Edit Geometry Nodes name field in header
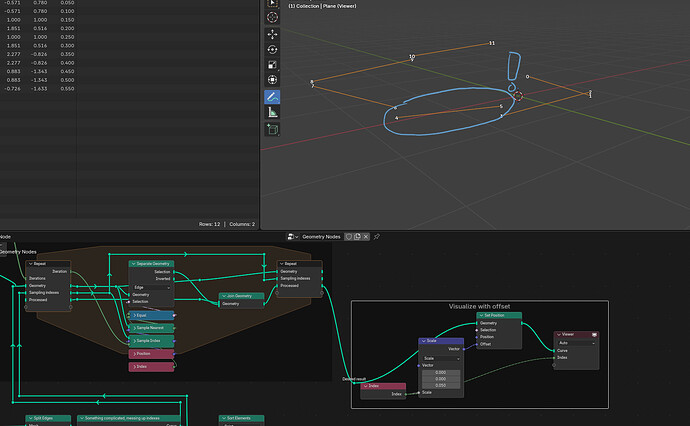Image resolution: width=690 pixels, height=426 pixels. [321, 237]
